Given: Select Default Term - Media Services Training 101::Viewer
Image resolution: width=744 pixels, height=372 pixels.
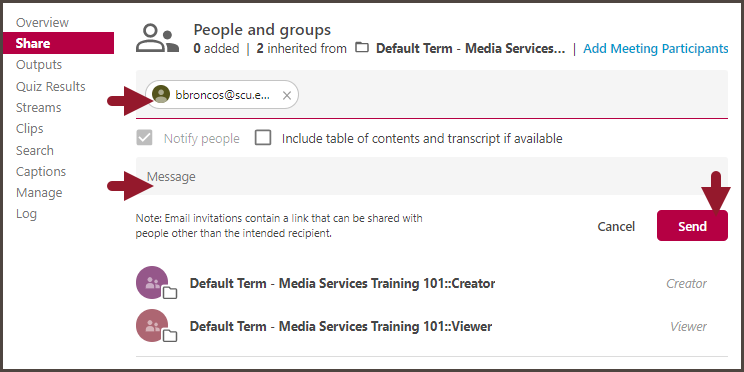Looking at the screenshot, I should click(341, 326).
